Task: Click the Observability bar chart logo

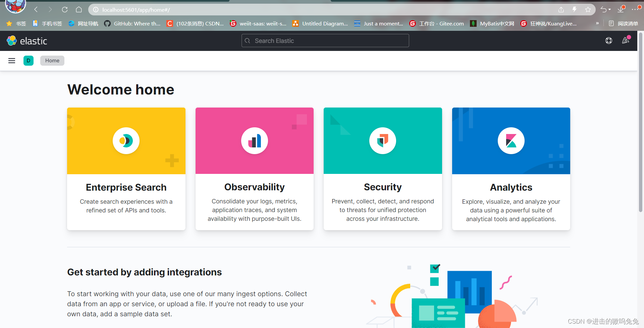Action: click(x=255, y=141)
